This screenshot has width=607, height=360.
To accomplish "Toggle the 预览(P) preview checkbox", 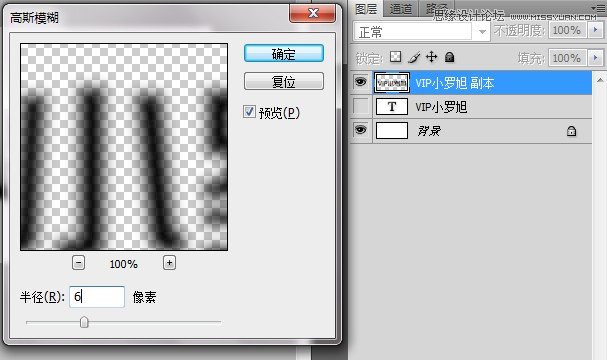I will [249, 112].
